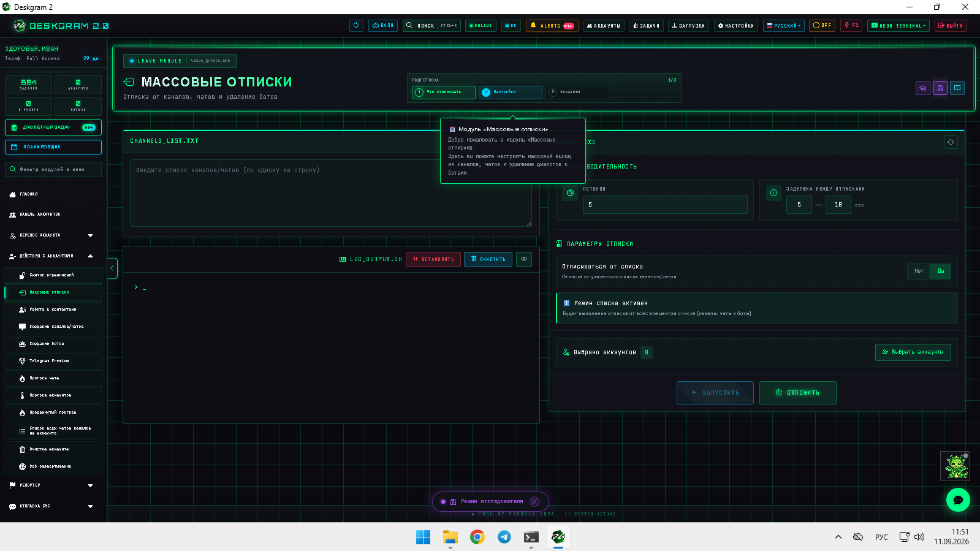Open Telegram from the Windows taskbar

tap(504, 537)
